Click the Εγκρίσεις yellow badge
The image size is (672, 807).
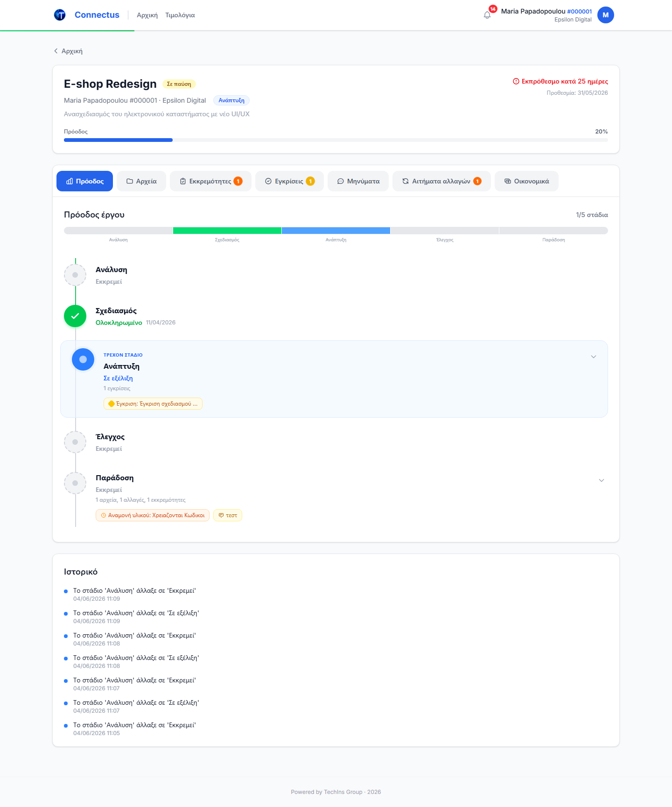310,181
